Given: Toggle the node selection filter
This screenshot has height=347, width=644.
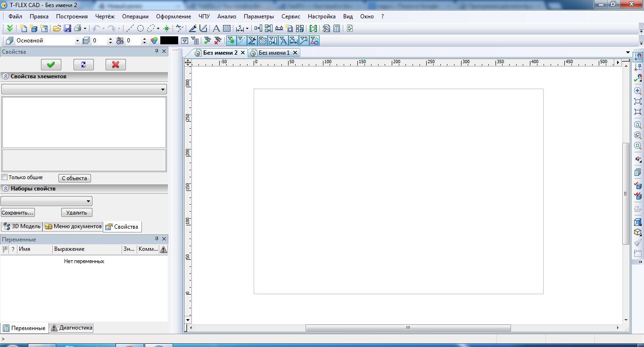Looking at the screenshot, I should pos(231,41).
